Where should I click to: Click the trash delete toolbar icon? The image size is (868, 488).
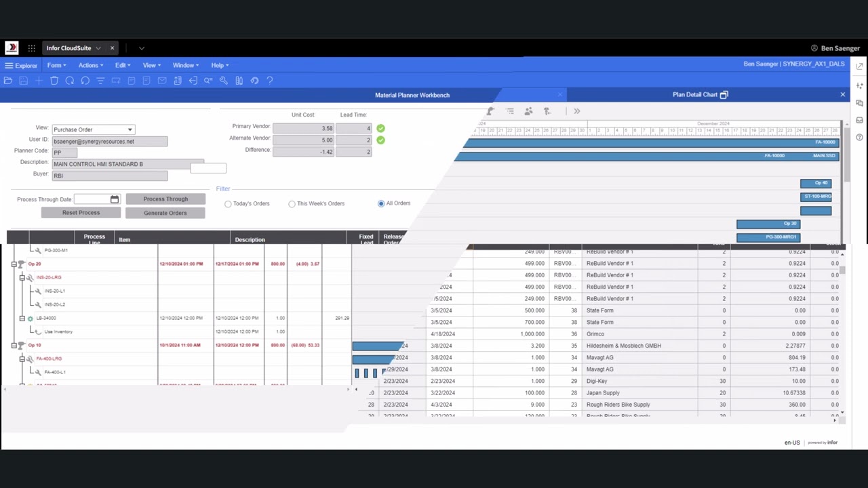[54, 81]
